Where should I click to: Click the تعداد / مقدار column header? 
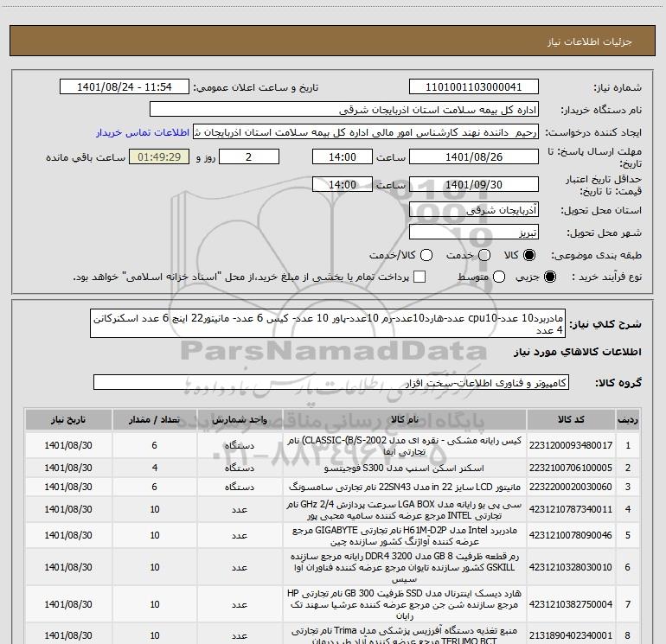tap(155, 420)
